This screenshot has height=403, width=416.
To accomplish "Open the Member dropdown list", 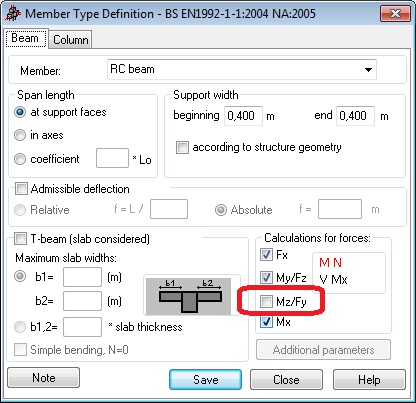I will (368, 70).
